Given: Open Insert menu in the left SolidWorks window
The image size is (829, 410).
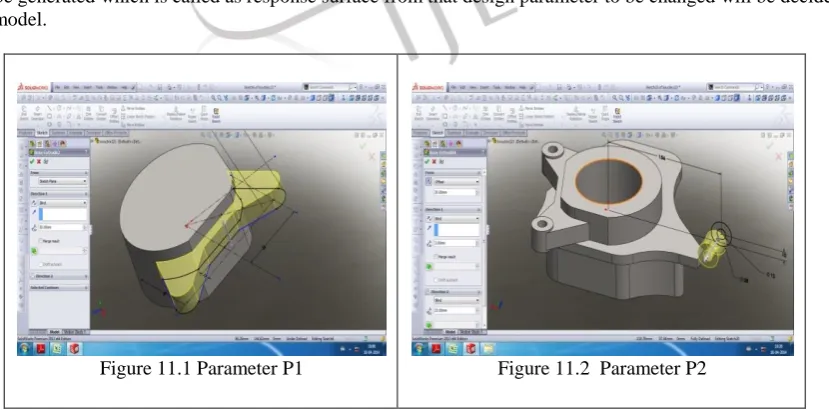Looking at the screenshot, I should 88,87.
